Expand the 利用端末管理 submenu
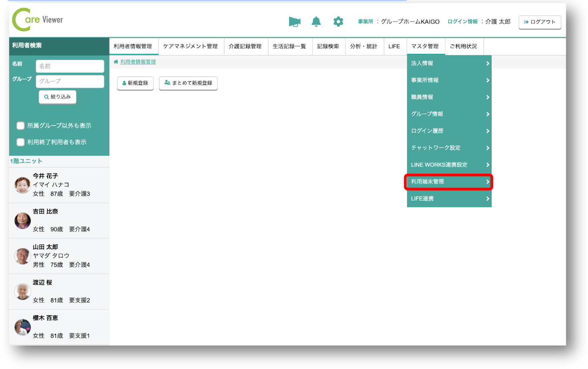Image resolution: width=588 pixels, height=369 pixels. click(x=449, y=182)
